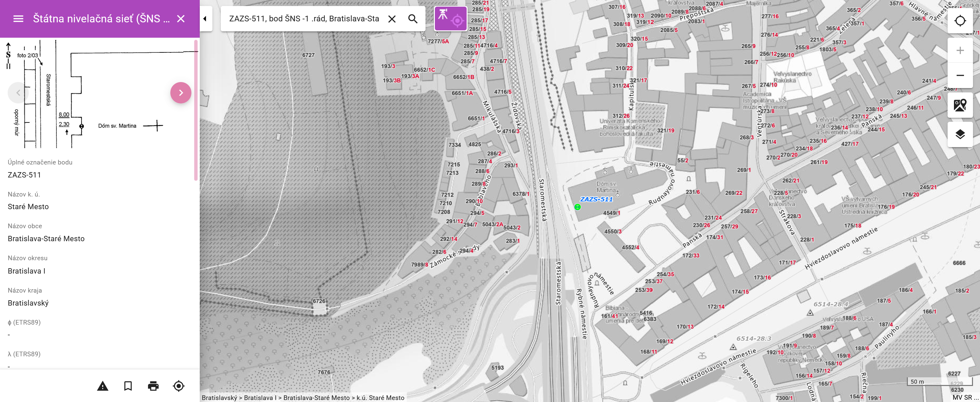The width and height of the screenshot is (980, 402).
Task: Click the green ZAZS-511 marker on map
Action: tap(578, 207)
